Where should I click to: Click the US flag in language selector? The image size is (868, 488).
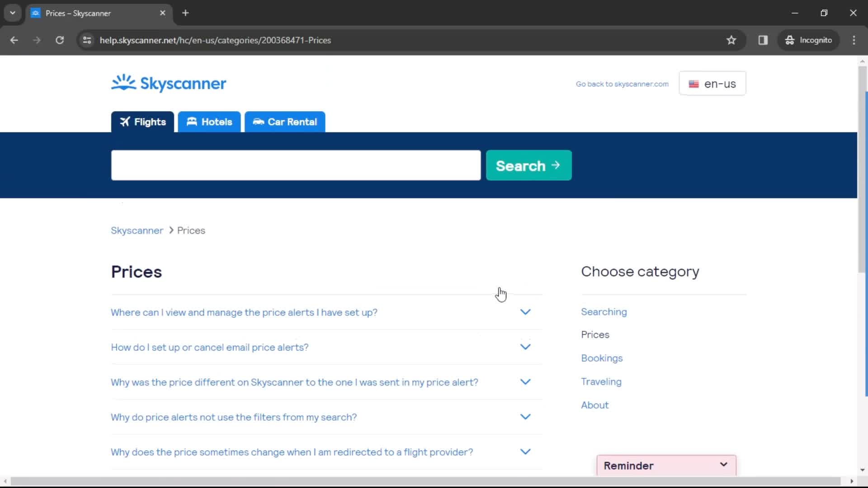pos(693,84)
